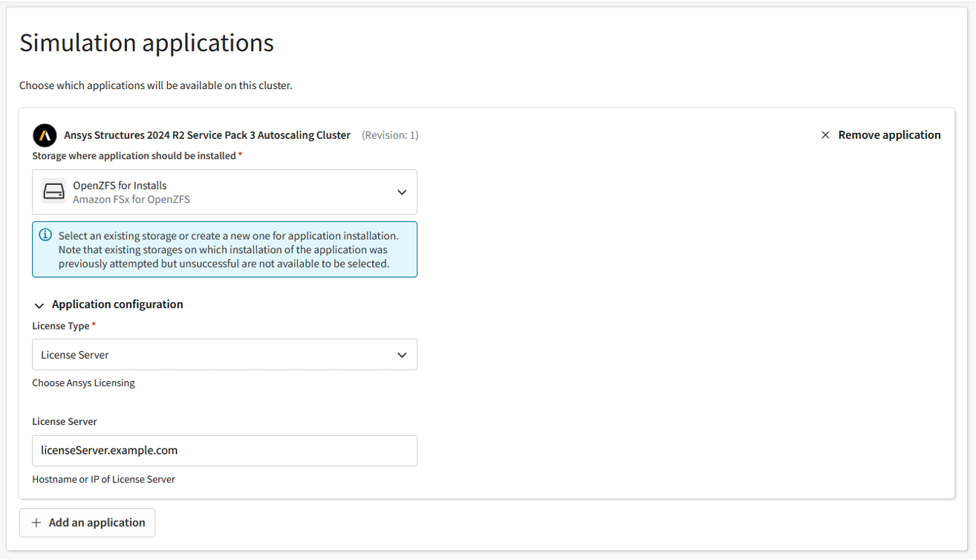The width and height of the screenshot is (976, 560).
Task: Click the storage drive icon in the storage selector
Action: click(x=53, y=191)
